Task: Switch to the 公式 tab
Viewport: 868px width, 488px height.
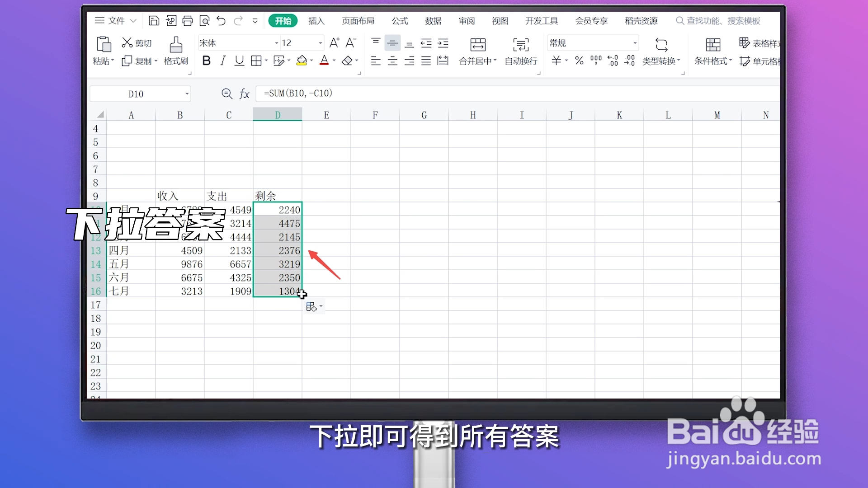Action: tap(400, 21)
